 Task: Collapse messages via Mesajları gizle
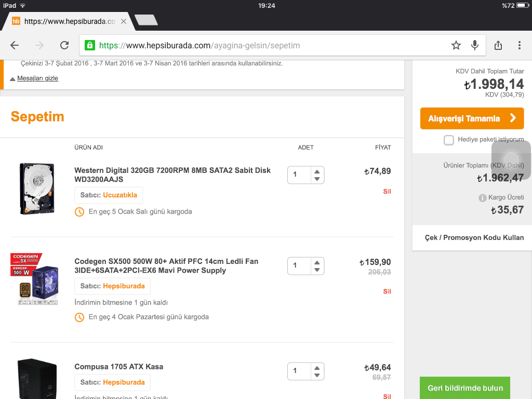click(37, 78)
